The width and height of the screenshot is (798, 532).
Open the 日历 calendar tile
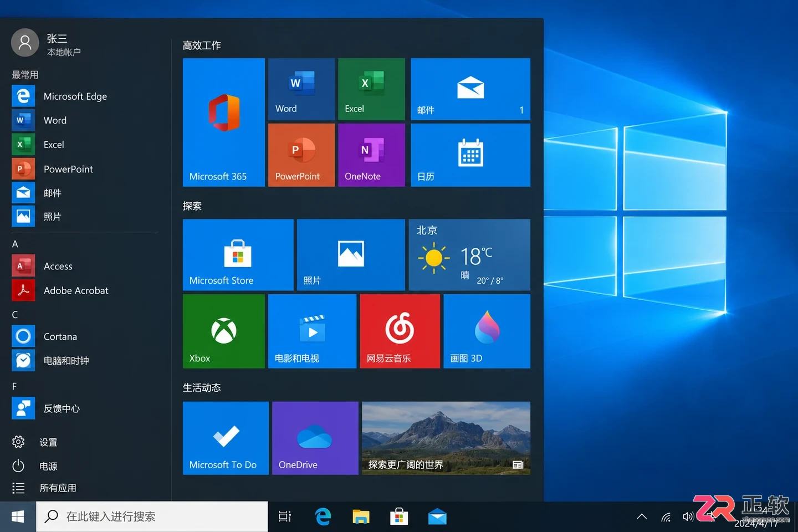[470, 155]
